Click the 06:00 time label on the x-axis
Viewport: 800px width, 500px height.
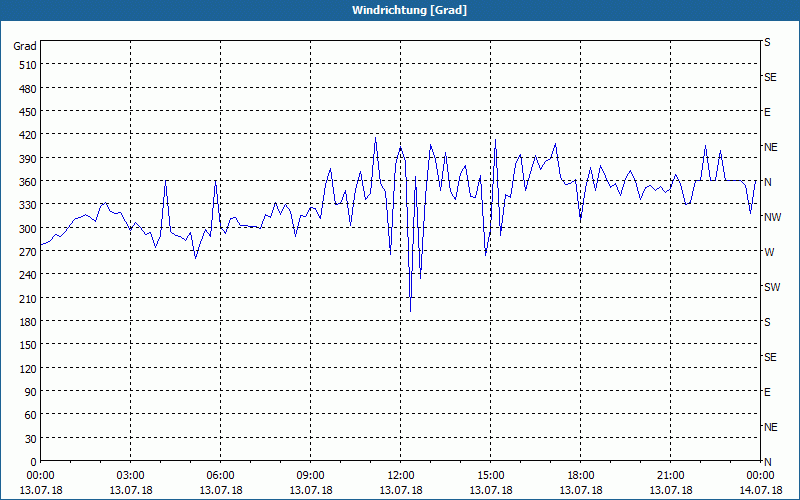220,476
